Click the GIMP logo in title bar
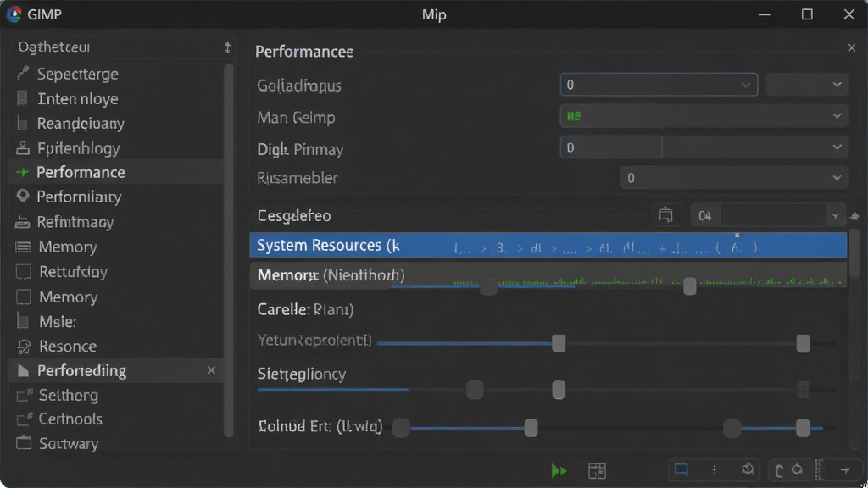Screen dimensions: 868x488 [14, 14]
